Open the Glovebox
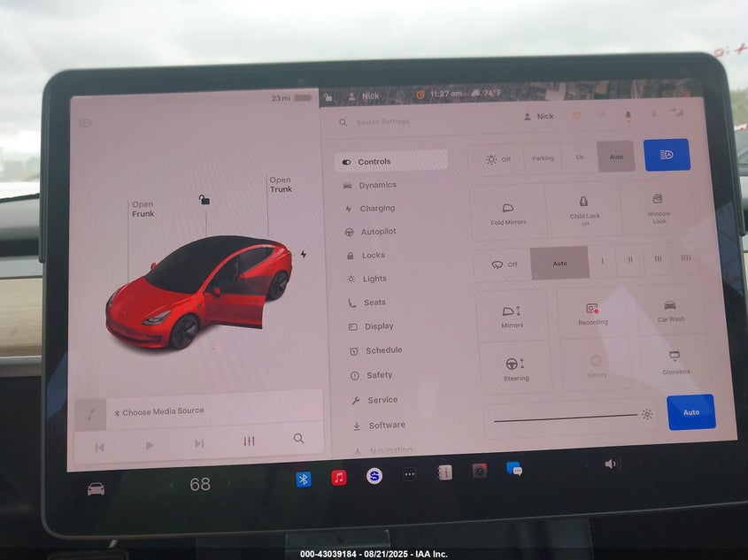Screen dimensions: 748x560 pos(675,363)
